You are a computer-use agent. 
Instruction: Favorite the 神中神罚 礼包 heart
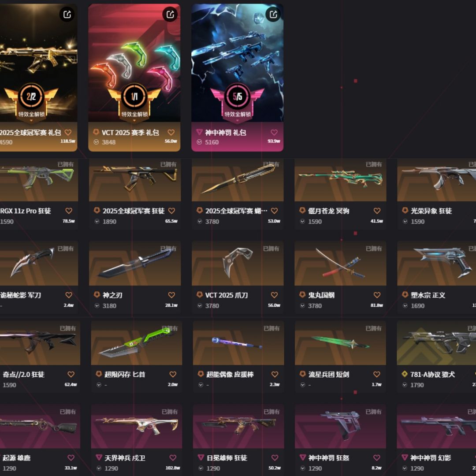point(274,132)
